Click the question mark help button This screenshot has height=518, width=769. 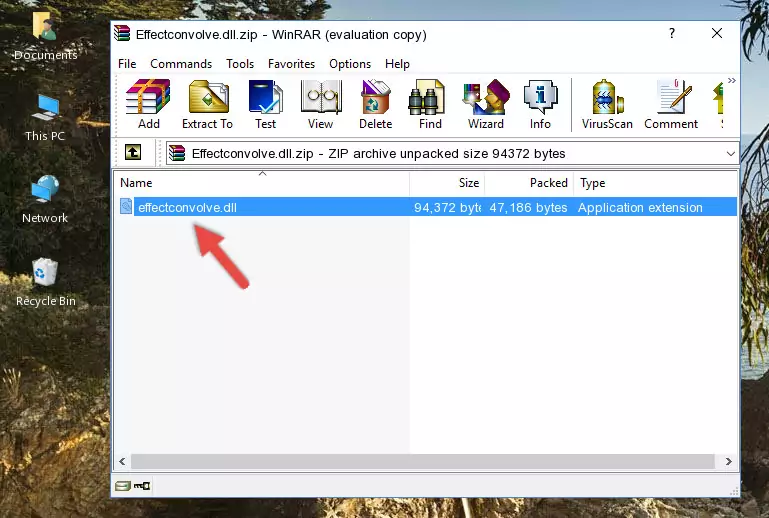(x=672, y=33)
